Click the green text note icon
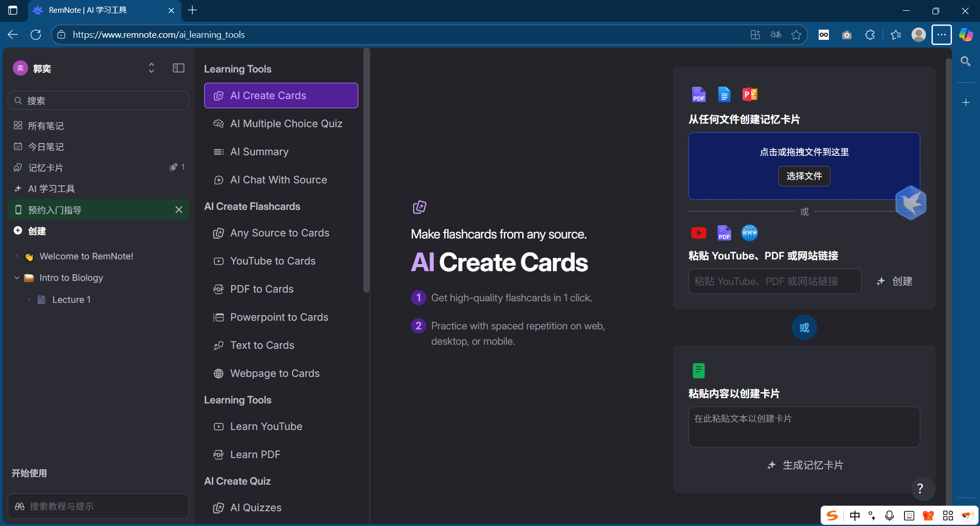The image size is (980, 526). (x=698, y=371)
